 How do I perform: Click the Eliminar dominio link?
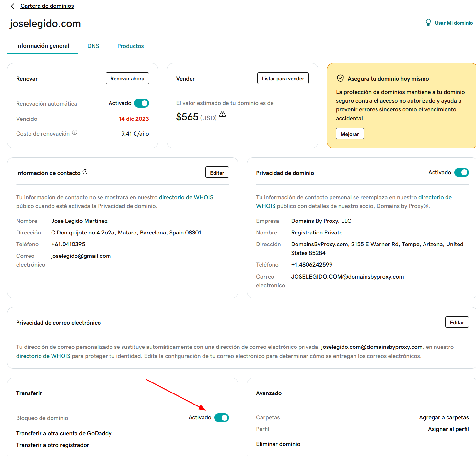click(278, 444)
